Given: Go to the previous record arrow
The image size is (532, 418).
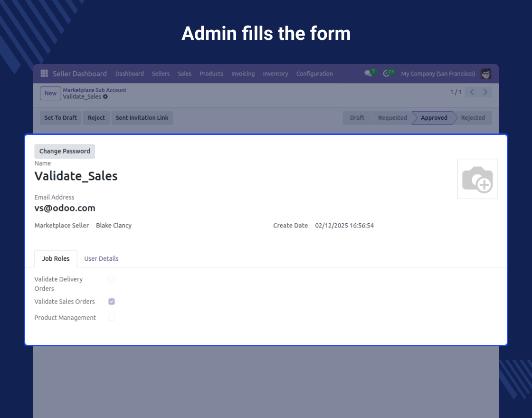Looking at the screenshot, I should coord(472,92).
